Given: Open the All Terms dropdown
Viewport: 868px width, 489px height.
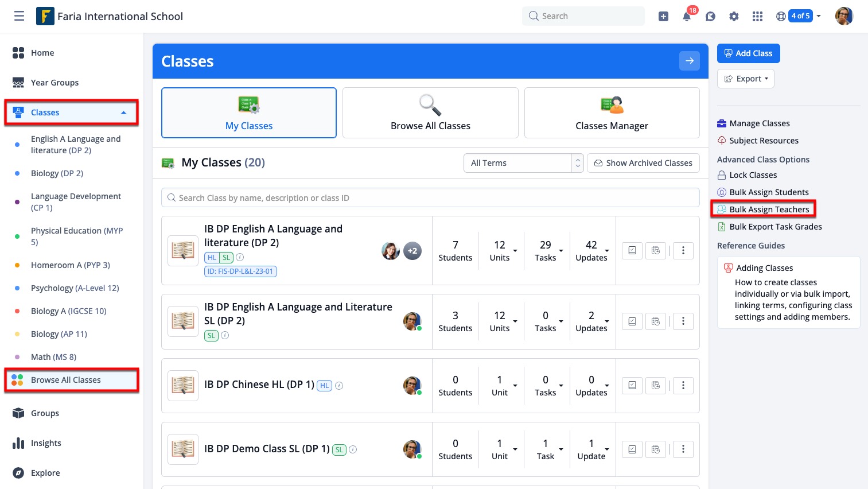Looking at the screenshot, I should pos(523,163).
